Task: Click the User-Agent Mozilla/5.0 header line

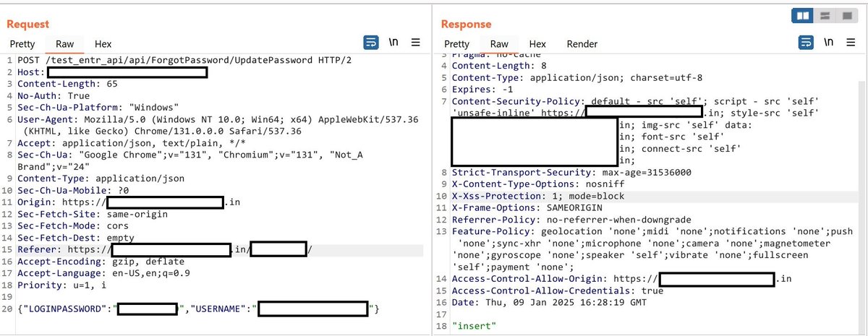Action: click(x=218, y=125)
